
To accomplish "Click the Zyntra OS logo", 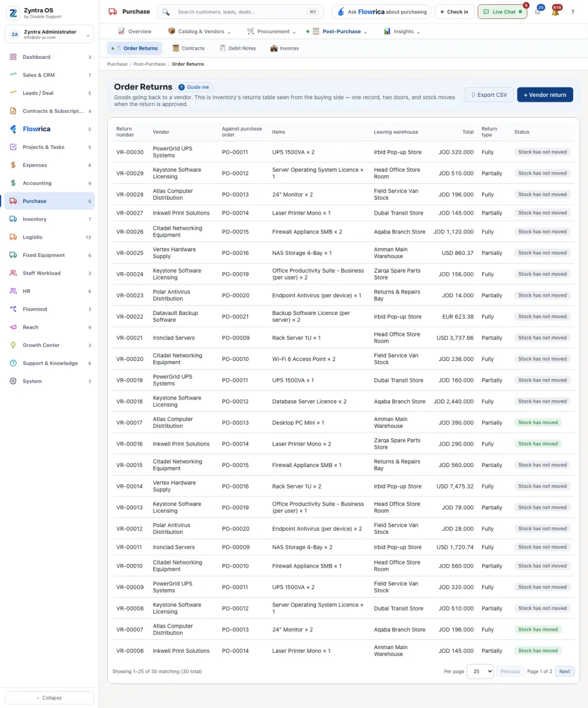I will point(13,13).
